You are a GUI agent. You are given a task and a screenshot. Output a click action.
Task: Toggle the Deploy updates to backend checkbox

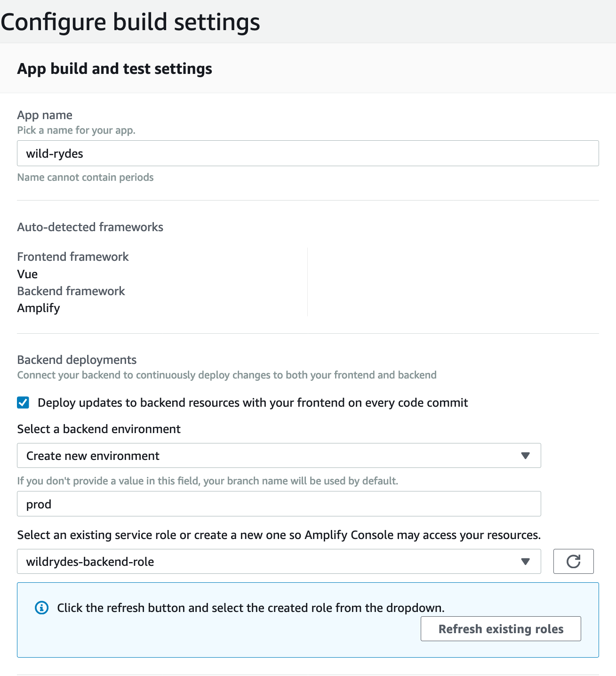23,402
